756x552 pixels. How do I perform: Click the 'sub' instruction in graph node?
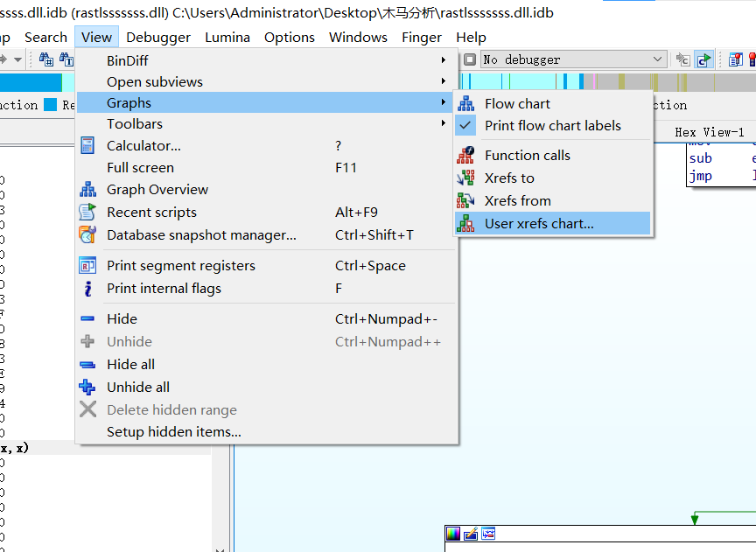pyautogui.click(x=700, y=158)
